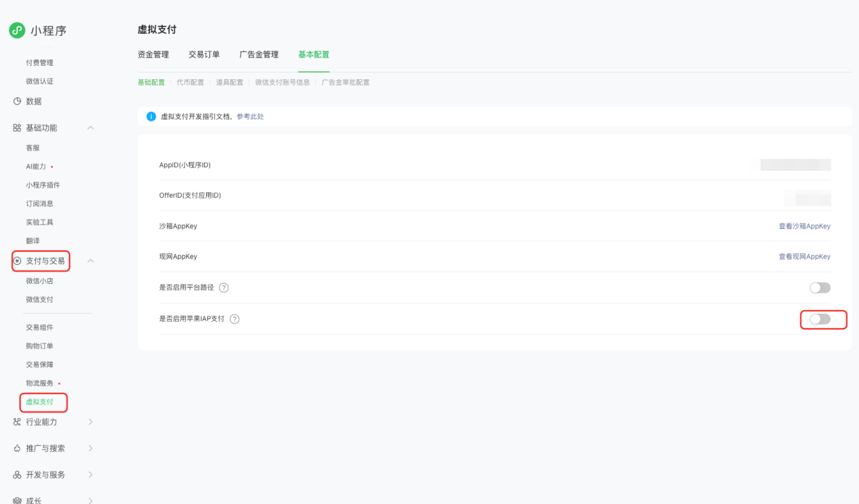Open 付费管理 in the sidebar

[x=40, y=63]
